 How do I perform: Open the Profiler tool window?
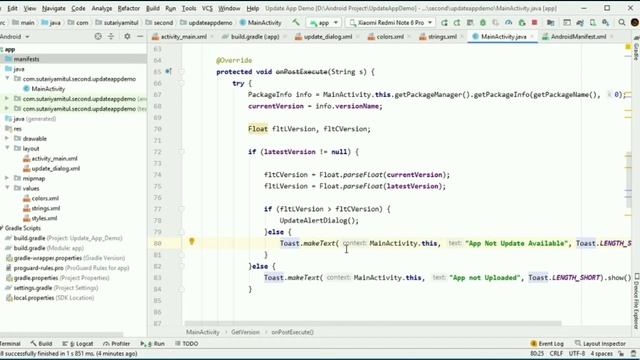pos(117,344)
